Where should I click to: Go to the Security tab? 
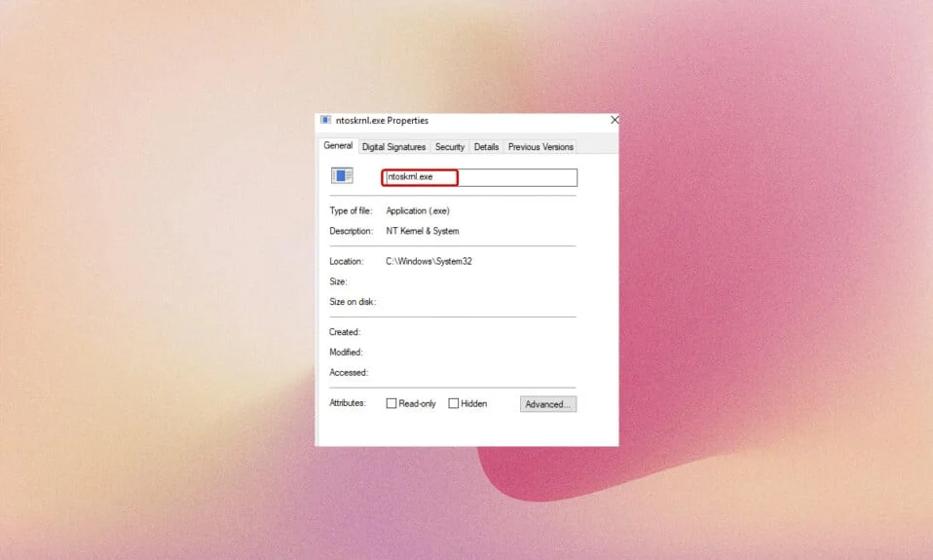click(x=450, y=147)
